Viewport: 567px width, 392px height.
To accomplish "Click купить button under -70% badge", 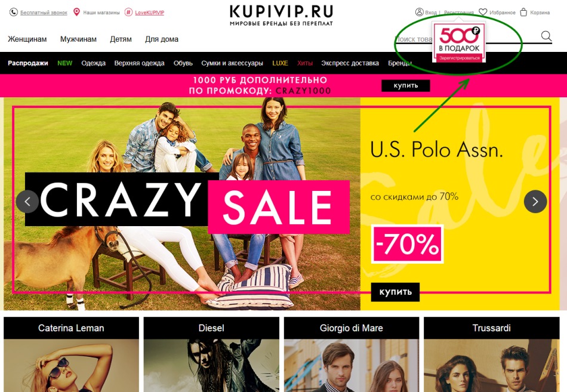I will click(395, 292).
